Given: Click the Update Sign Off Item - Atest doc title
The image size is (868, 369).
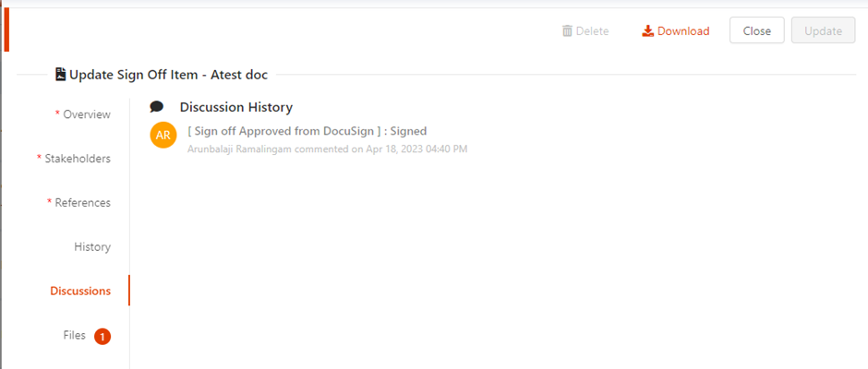Looking at the screenshot, I should tap(168, 74).
